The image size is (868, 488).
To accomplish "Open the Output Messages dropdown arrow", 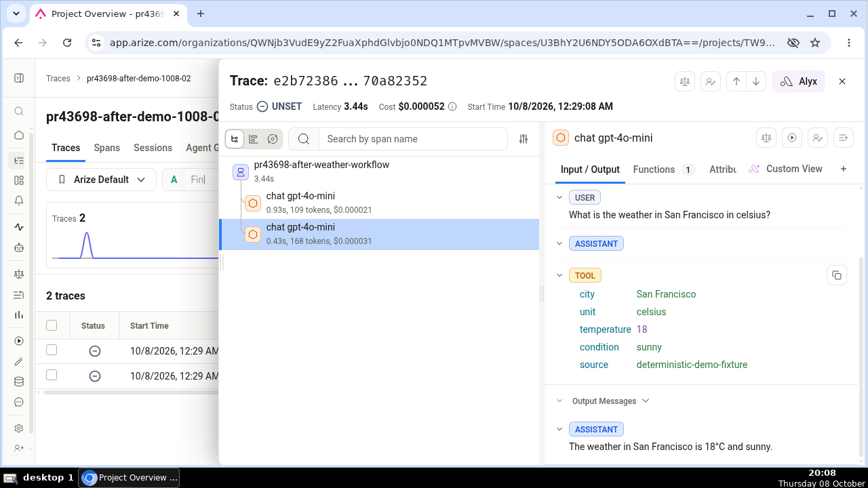I will (x=646, y=401).
